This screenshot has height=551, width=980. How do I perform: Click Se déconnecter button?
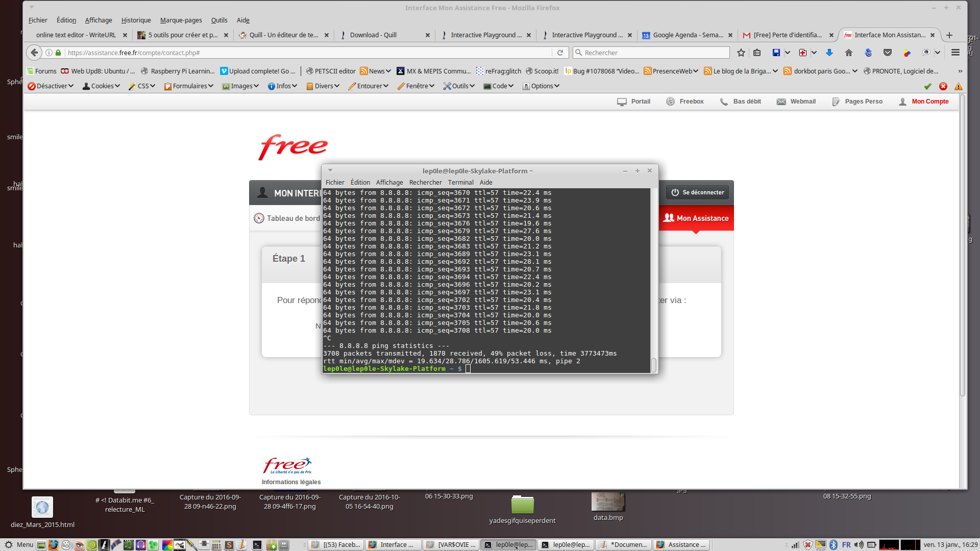[697, 192]
